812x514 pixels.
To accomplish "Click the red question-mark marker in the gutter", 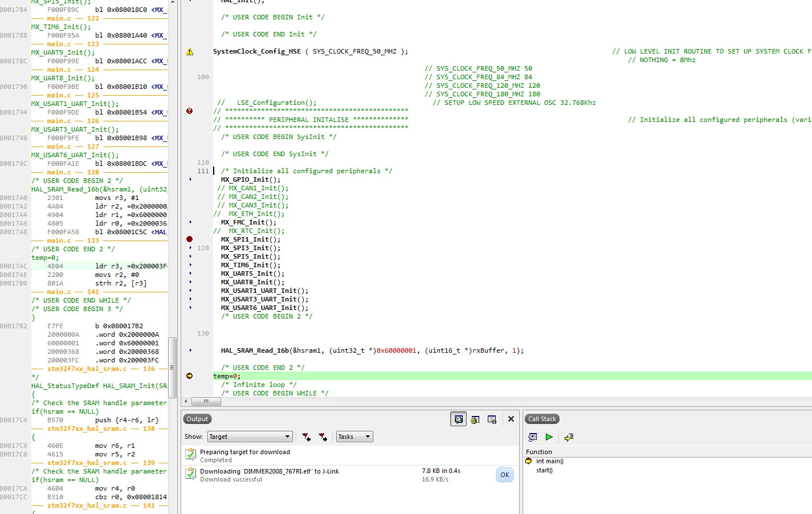I will click(x=189, y=111).
